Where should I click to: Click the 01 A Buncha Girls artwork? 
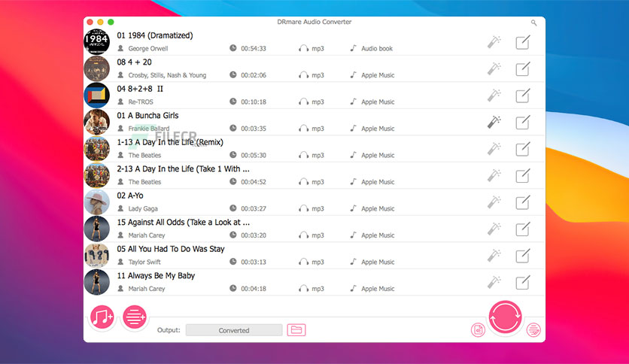tap(96, 122)
